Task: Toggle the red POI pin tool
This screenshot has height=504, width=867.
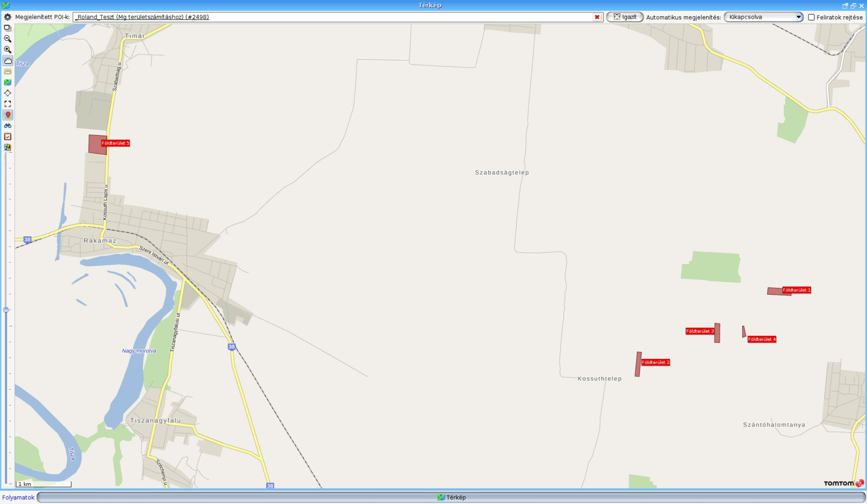Action: [x=8, y=115]
